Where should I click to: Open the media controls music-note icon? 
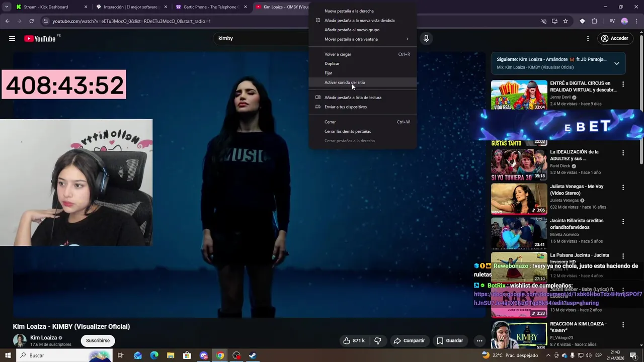click(x=612, y=21)
